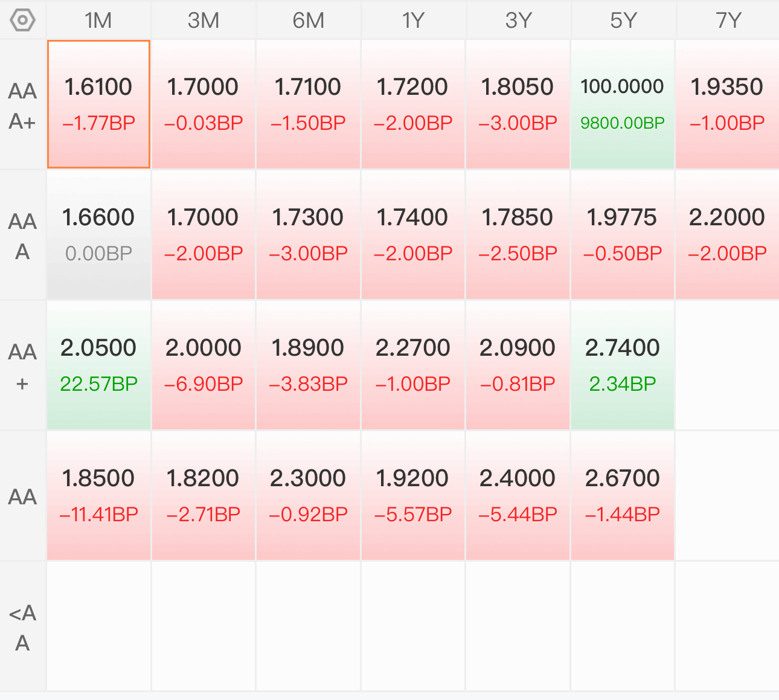The height and width of the screenshot is (700, 779).
Task: Click AAA 3Y cell showing 1.7850
Action: coord(518,235)
